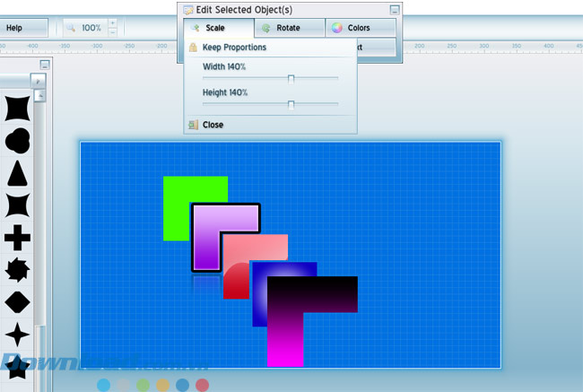Choose the four-pointed star shape

[18, 335]
